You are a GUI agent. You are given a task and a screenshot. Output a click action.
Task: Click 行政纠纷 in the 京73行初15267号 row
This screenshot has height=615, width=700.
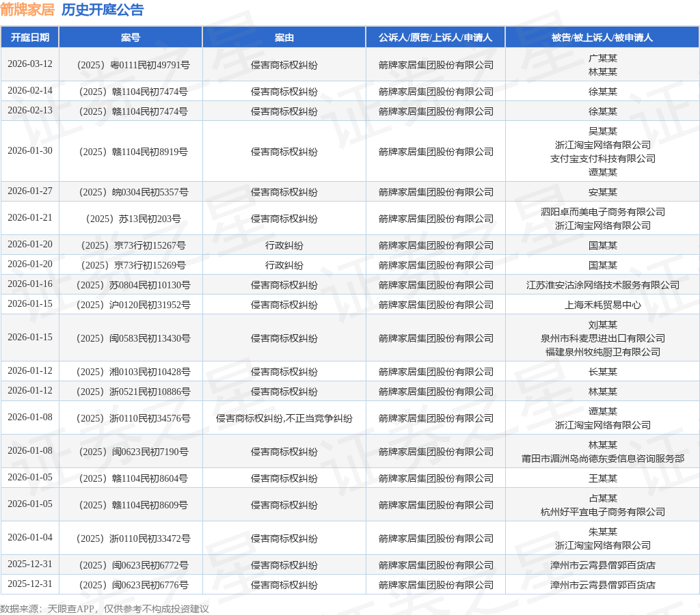pos(284,245)
